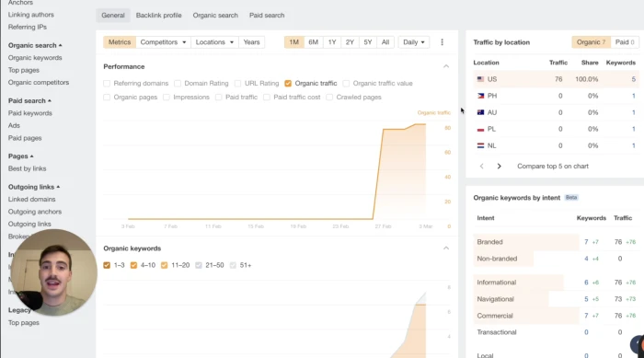Open Navigational keywords count 5
The image size is (644, 358).
[x=586, y=299]
